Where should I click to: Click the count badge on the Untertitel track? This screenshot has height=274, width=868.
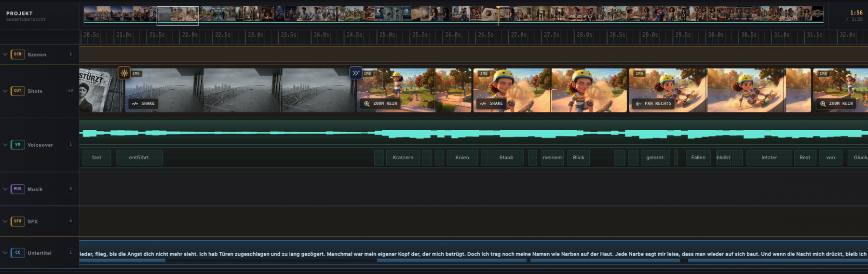pyautogui.click(x=71, y=252)
